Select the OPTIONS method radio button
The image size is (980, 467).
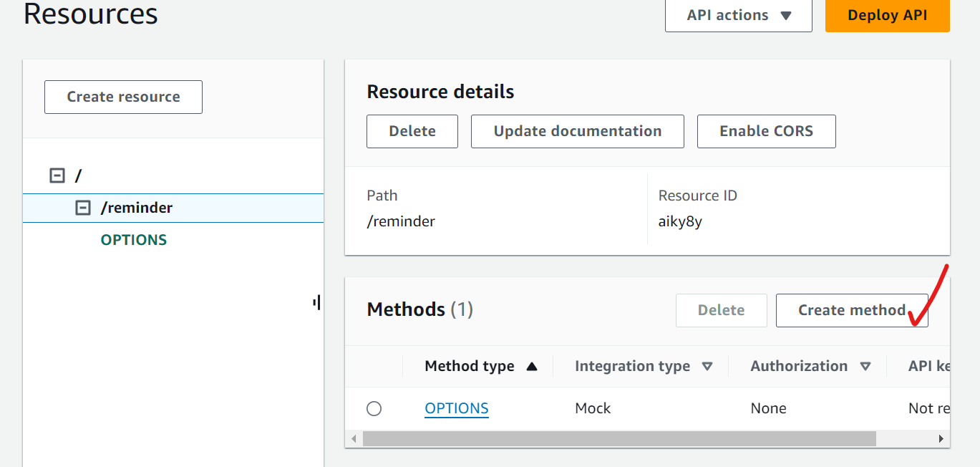374,409
